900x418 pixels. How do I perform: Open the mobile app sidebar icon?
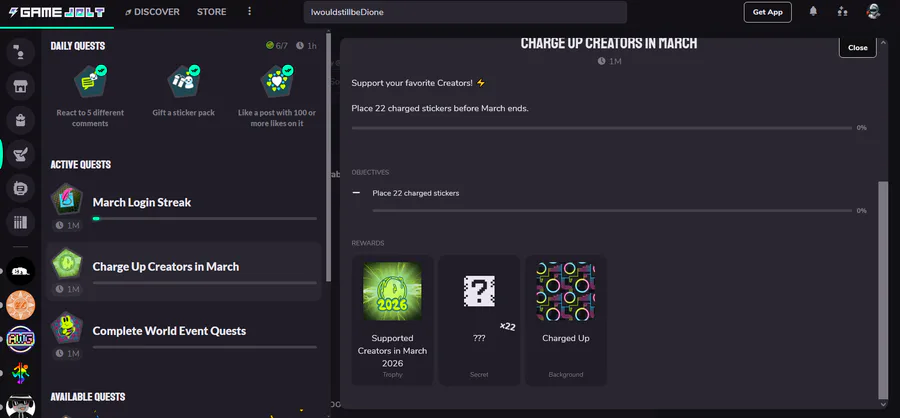(21, 188)
